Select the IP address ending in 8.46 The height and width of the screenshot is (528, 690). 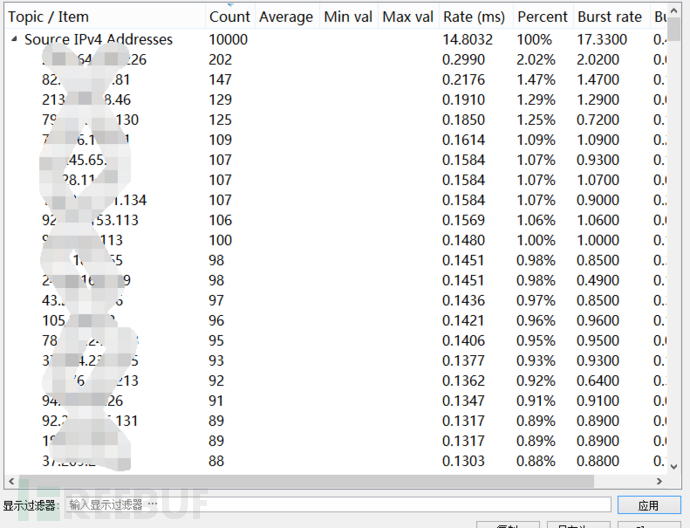pyautogui.click(x=86, y=100)
